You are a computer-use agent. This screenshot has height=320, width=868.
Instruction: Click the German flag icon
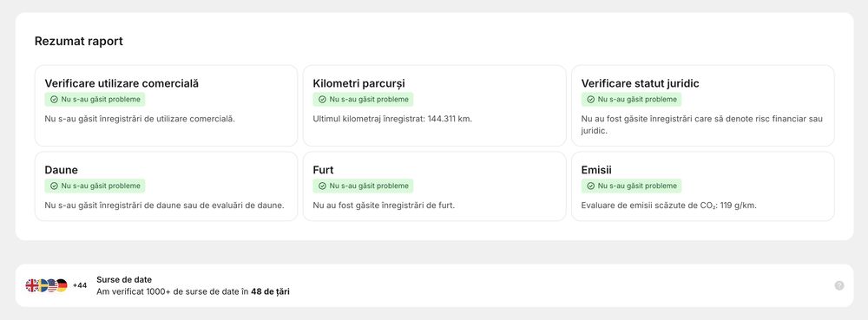(x=62, y=285)
